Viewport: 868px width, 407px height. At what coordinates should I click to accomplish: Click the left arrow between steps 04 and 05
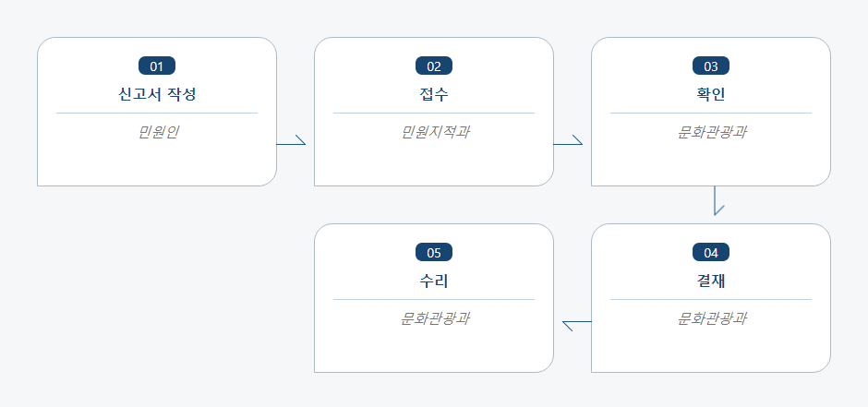577,325
